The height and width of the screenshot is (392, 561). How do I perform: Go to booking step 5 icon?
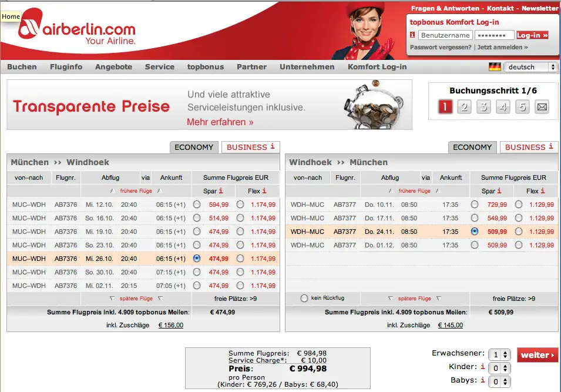pos(522,107)
